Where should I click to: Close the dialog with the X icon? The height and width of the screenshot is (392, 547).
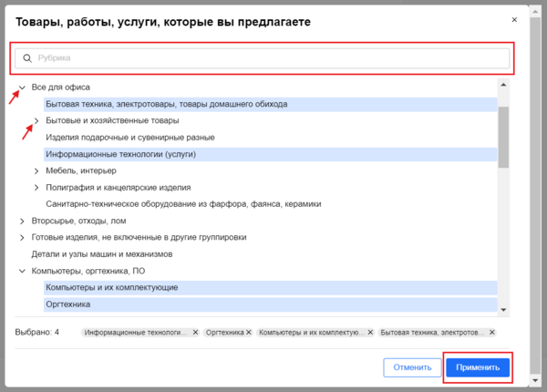pyautogui.click(x=514, y=20)
